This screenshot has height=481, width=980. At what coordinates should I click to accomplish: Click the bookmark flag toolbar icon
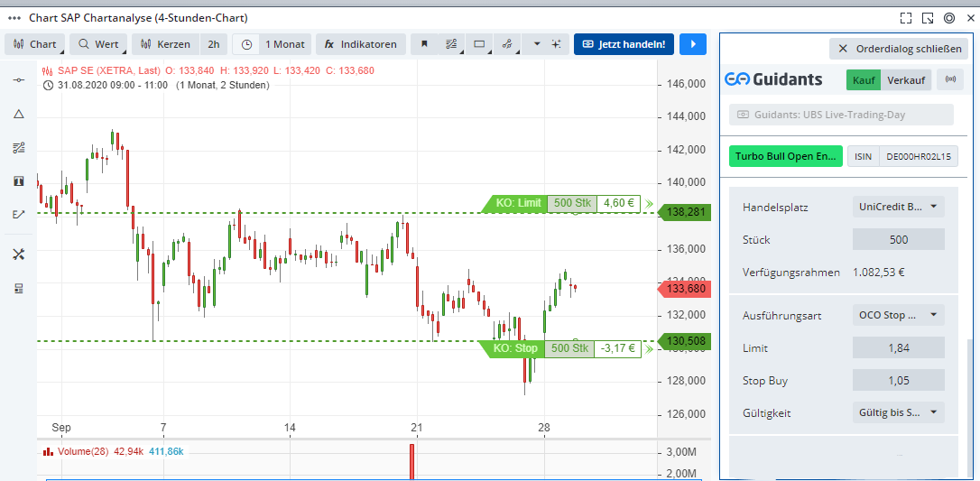[424, 44]
